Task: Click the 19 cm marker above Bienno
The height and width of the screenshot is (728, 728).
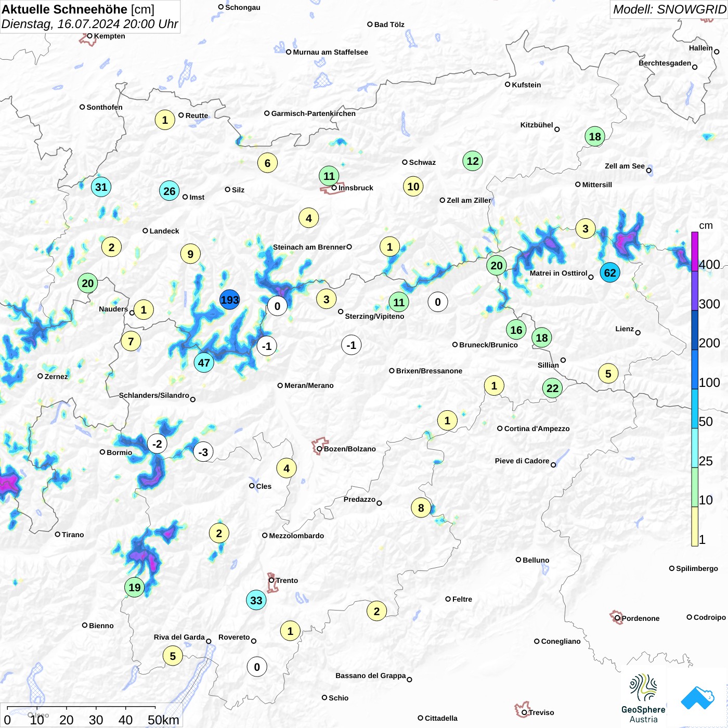Action: pyautogui.click(x=135, y=588)
